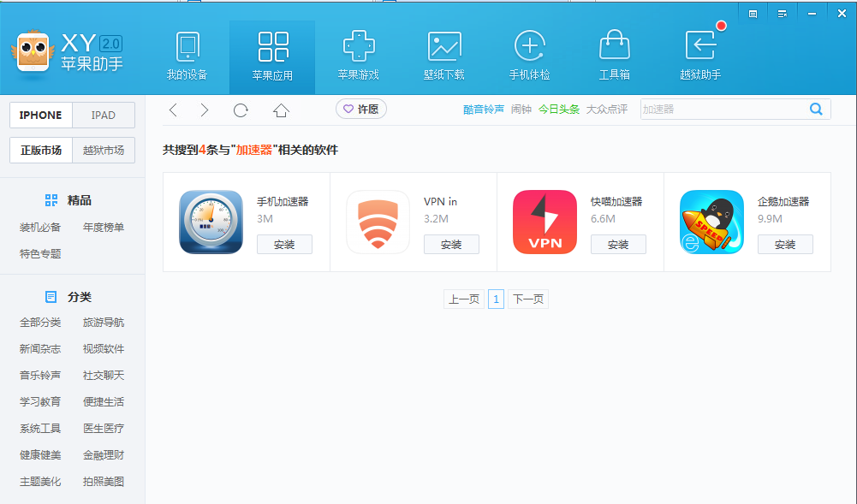
Task: Browse 系统工具 category
Action: 40,428
